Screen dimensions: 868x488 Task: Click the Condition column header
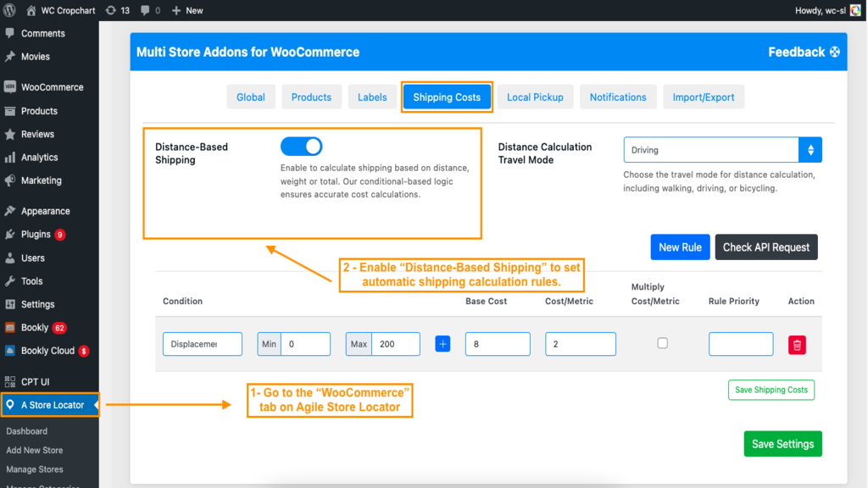(183, 301)
